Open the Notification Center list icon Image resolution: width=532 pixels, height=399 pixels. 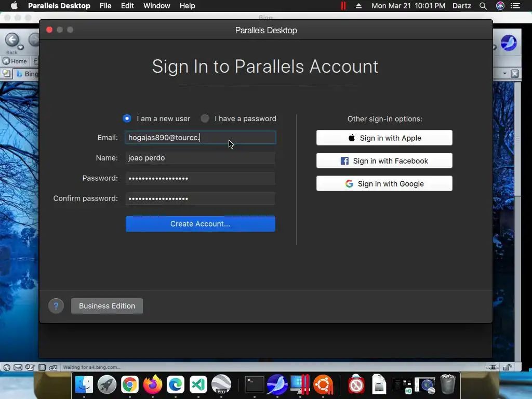click(x=515, y=6)
